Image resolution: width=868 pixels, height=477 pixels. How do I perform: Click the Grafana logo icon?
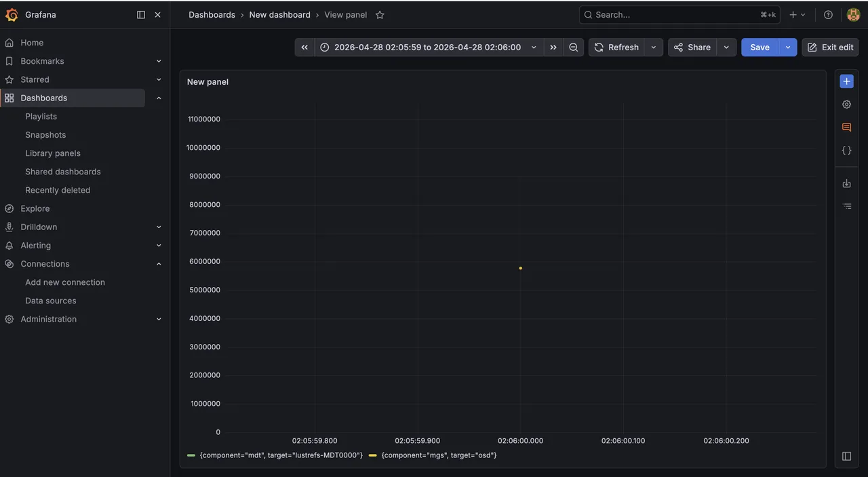point(12,14)
